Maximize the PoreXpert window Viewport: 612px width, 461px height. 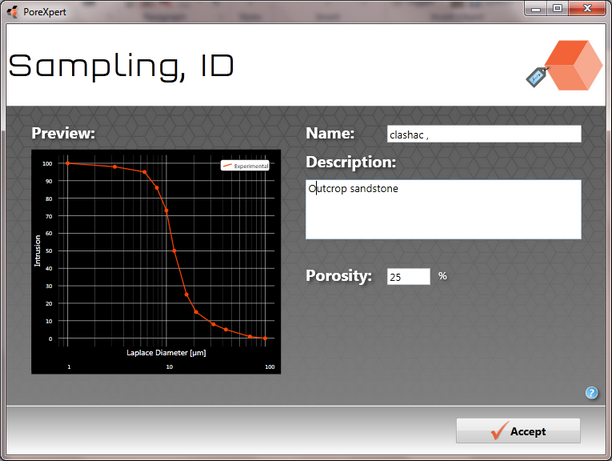click(x=557, y=9)
